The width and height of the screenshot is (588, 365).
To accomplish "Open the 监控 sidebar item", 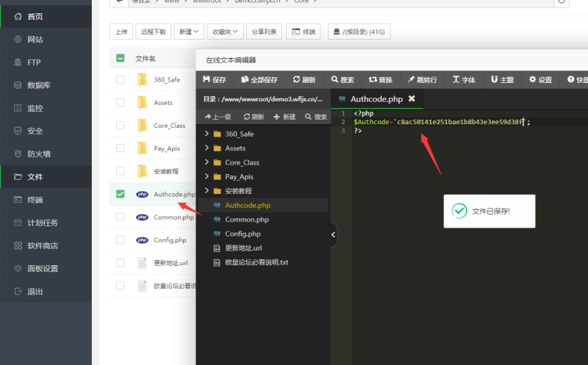I will pos(46,108).
